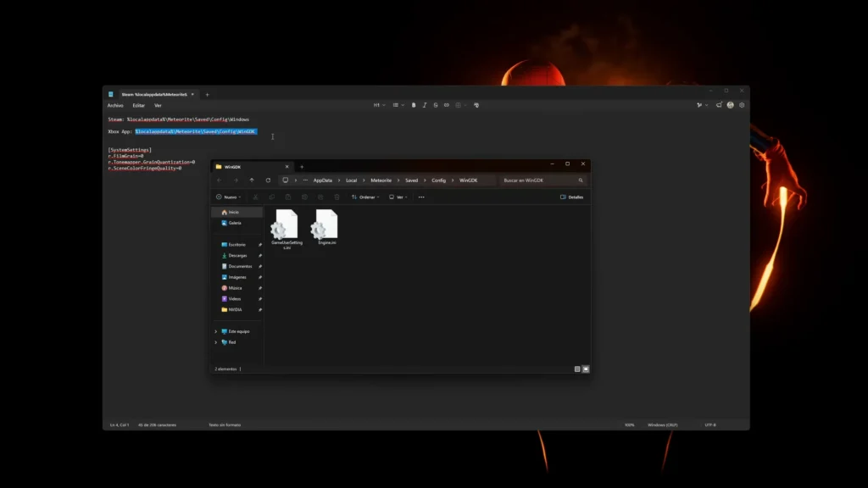
Task: Select Inicio in Explorer sidebar
Action: [237, 213]
